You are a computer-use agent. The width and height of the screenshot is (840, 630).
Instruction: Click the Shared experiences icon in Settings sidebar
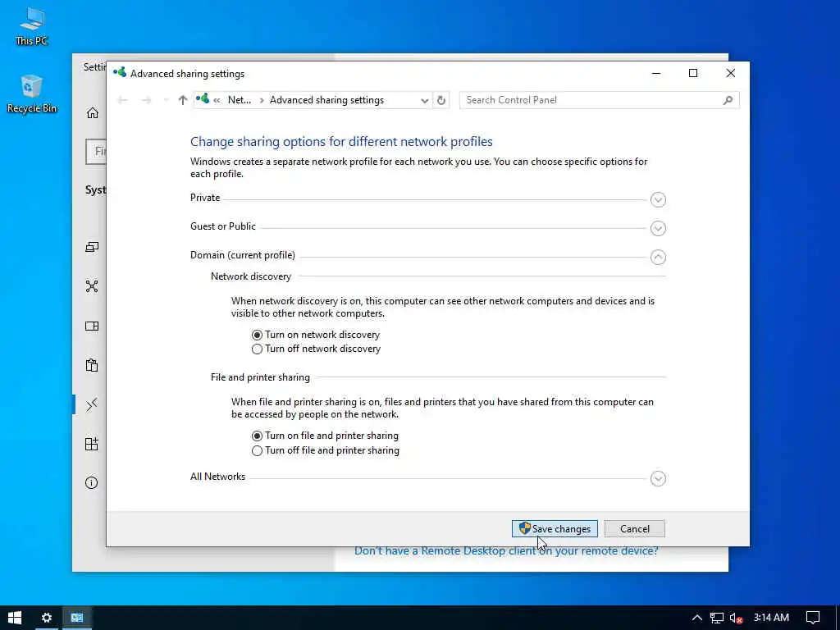click(92, 286)
